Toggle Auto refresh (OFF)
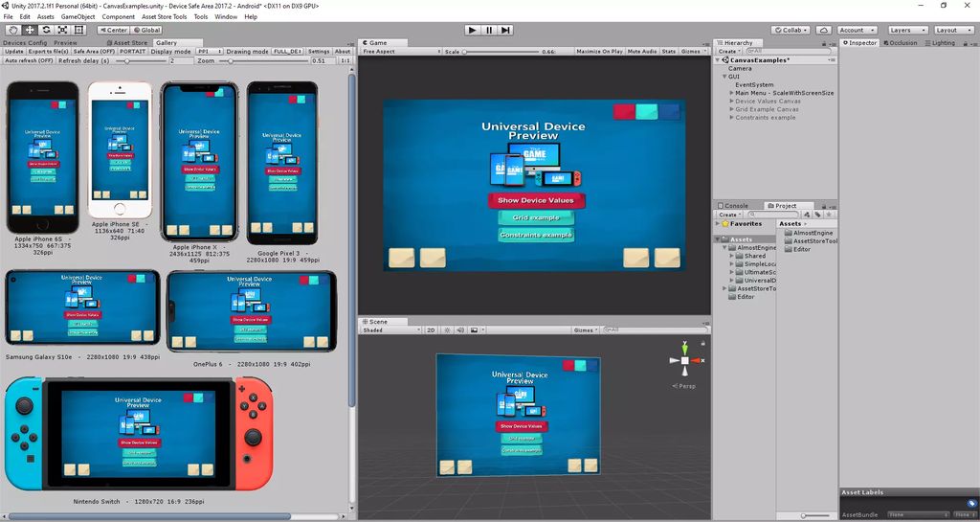 click(x=29, y=60)
